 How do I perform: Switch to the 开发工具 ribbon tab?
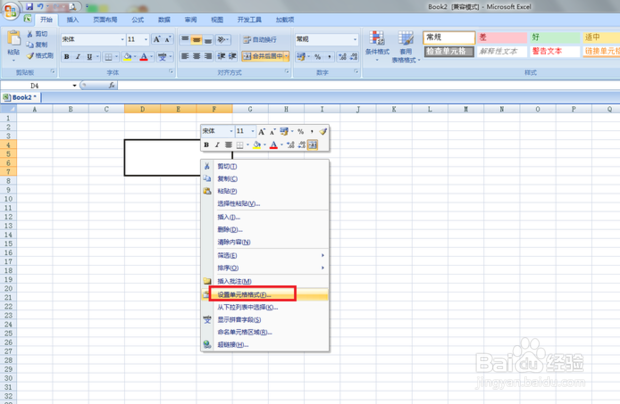[x=250, y=19]
